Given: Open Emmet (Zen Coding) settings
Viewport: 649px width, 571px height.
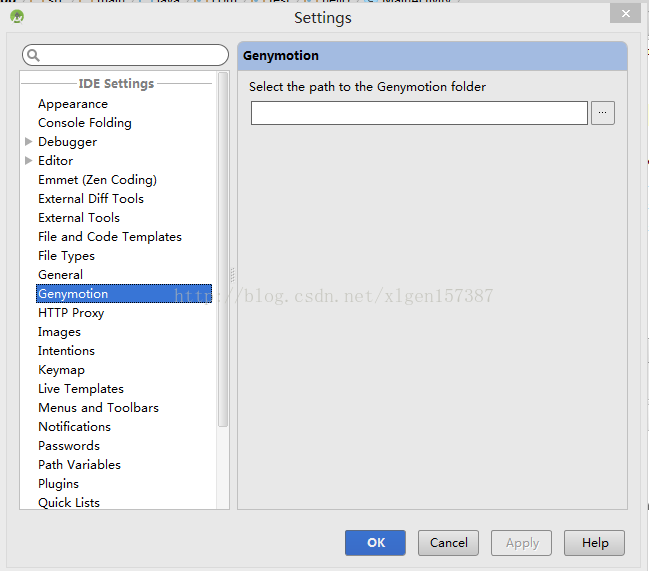Looking at the screenshot, I should tap(97, 180).
